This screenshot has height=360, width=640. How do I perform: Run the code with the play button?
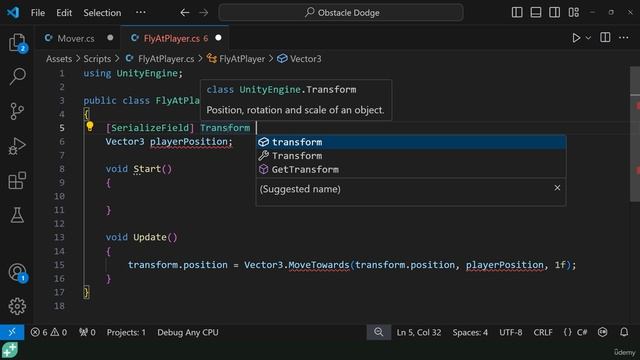point(576,38)
